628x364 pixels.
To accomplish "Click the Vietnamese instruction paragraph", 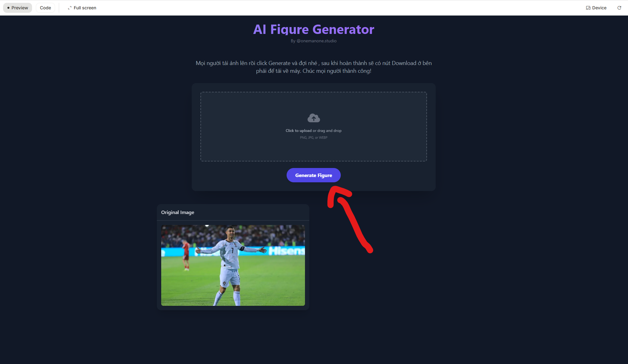I will [313, 67].
